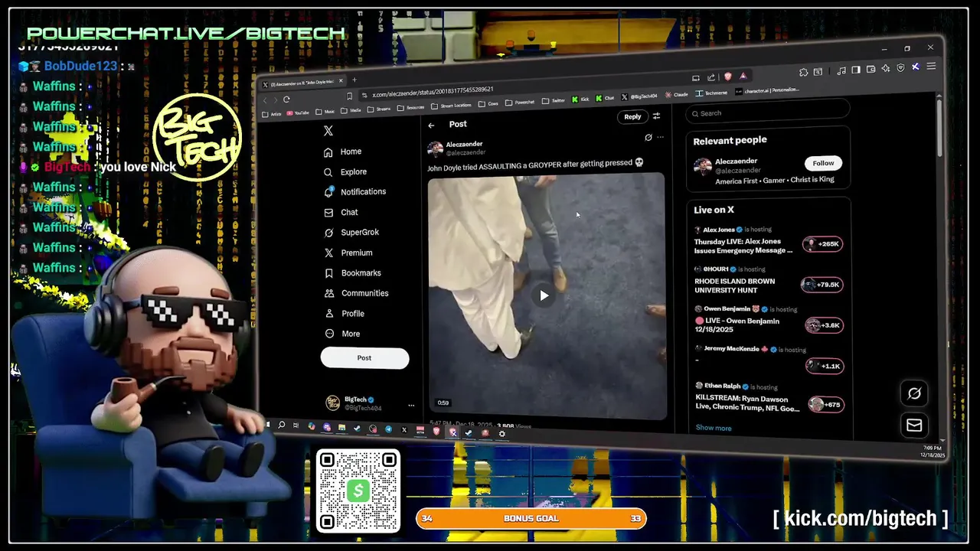Follow Aleczaender in Relevant people
The image size is (980, 551).
point(823,163)
